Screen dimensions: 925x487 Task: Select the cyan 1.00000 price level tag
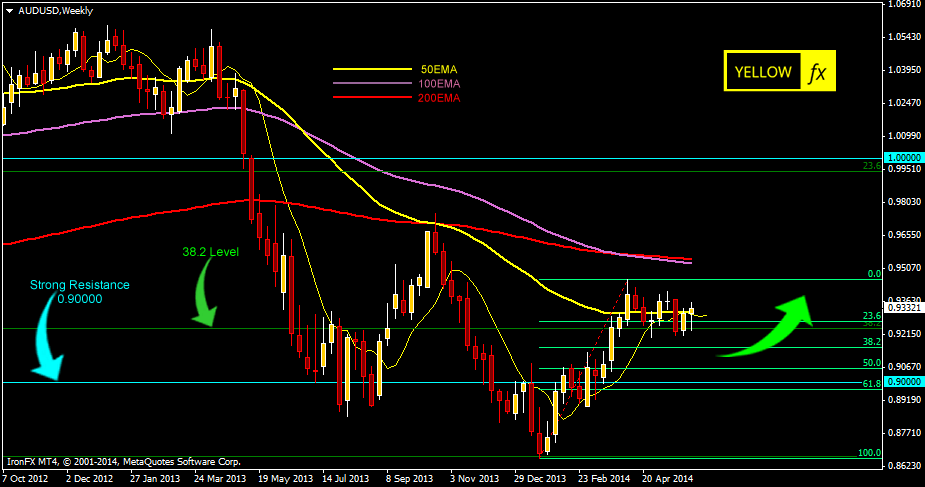pos(904,158)
